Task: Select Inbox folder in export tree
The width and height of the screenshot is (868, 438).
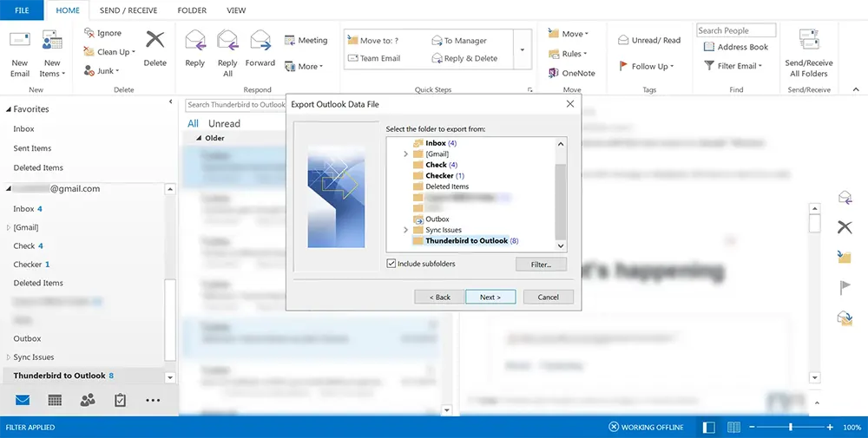Action: tap(435, 143)
